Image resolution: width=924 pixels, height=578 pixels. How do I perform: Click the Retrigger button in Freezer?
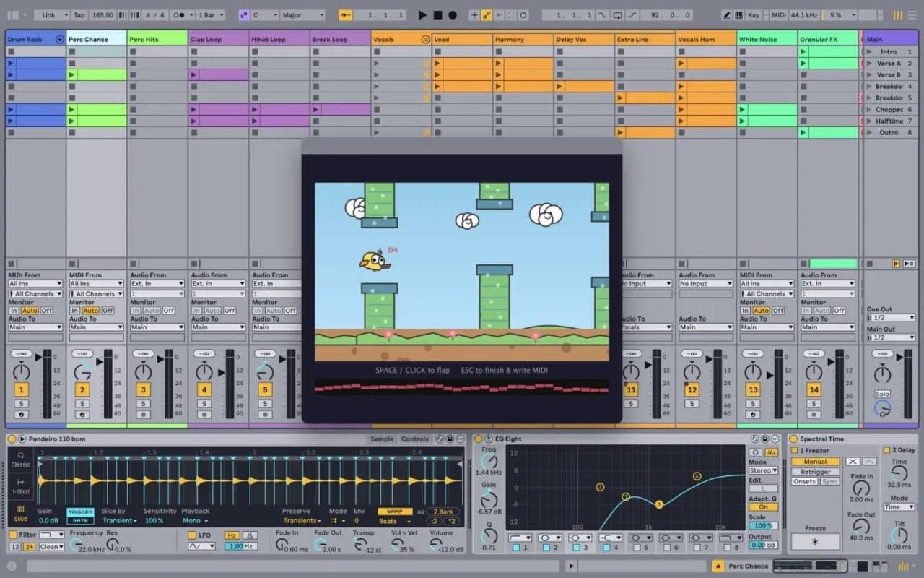point(815,472)
